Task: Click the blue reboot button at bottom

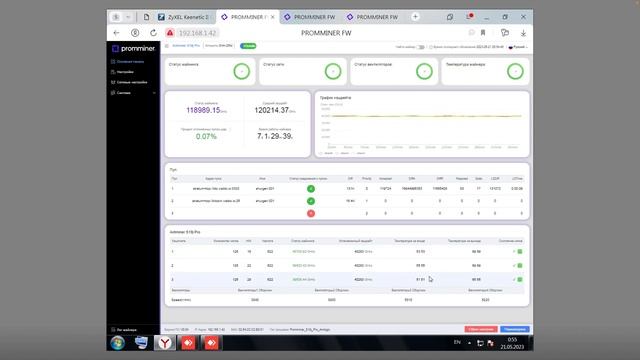Action: point(515,329)
